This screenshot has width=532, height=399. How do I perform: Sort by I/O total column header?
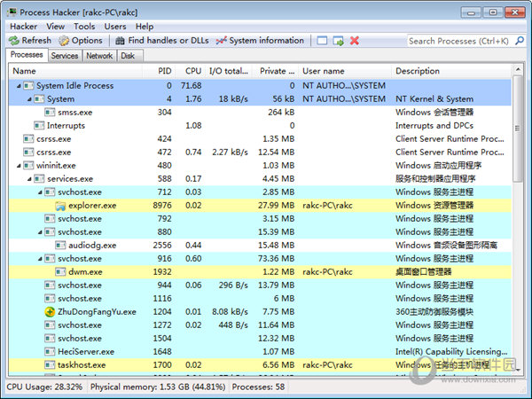pos(228,71)
